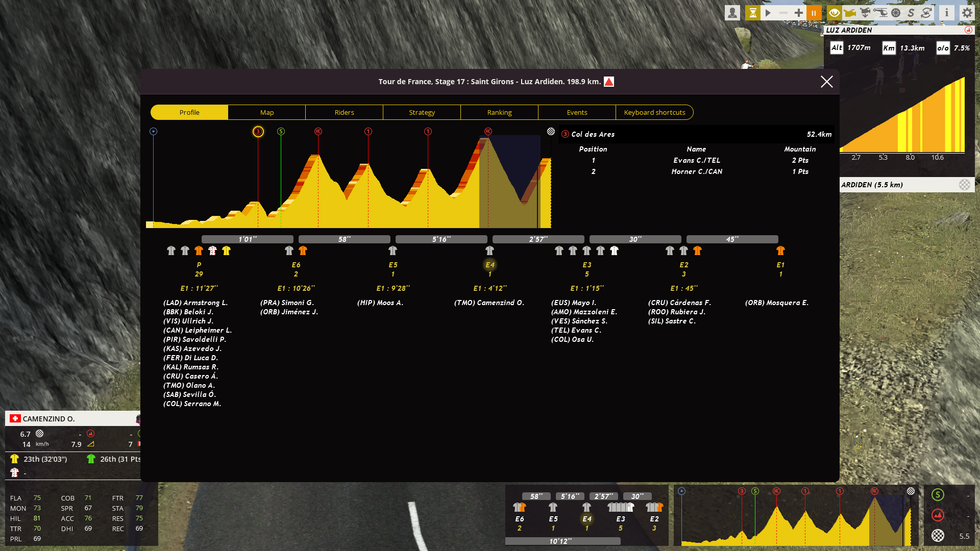Switch to the helicopter camera

click(880, 13)
